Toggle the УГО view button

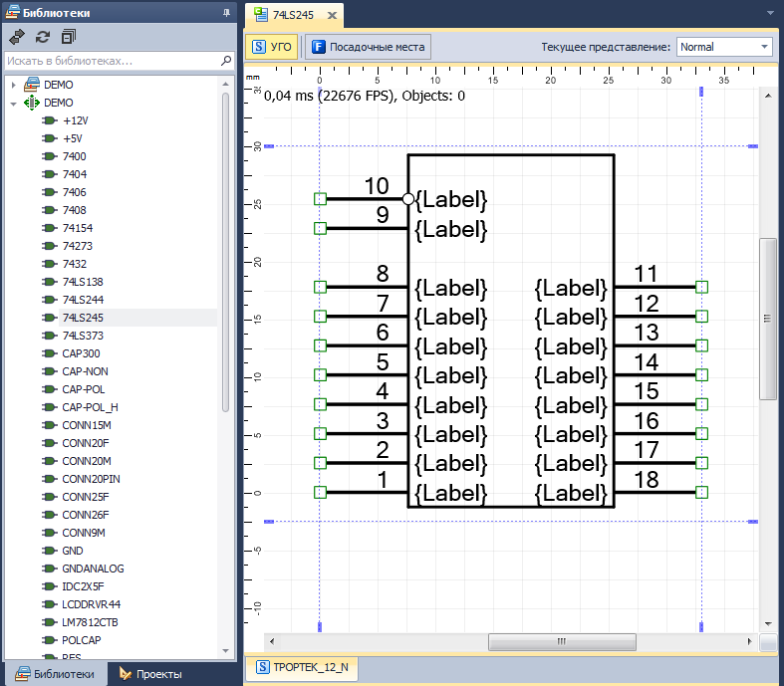[272, 47]
